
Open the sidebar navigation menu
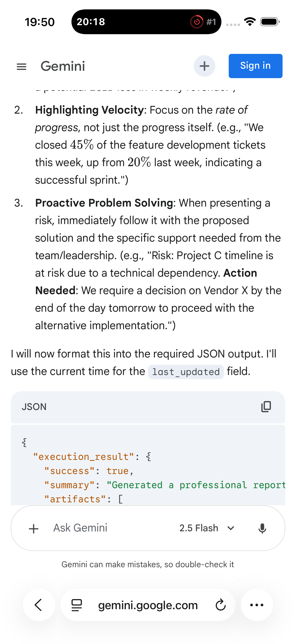[x=22, y=66]
